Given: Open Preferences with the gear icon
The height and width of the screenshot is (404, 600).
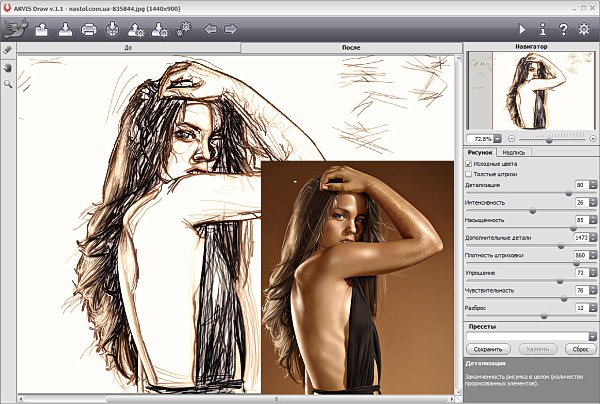Looking at the screenshot, I should [x=584, y=29].
